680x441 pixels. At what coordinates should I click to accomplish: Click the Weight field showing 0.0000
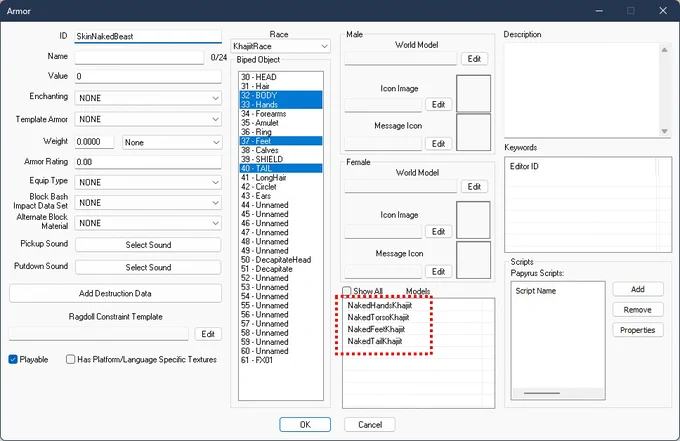pos(94,142)
